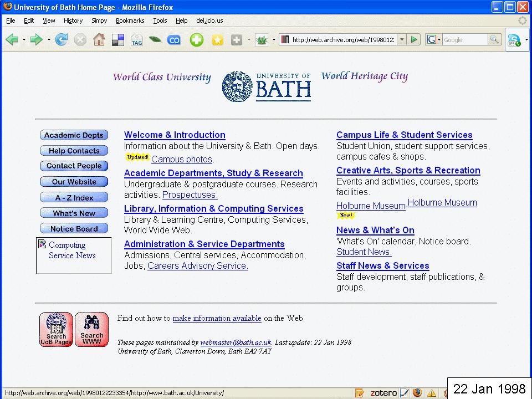Click the Firefox globe status bar icon

tap(417, 393)
